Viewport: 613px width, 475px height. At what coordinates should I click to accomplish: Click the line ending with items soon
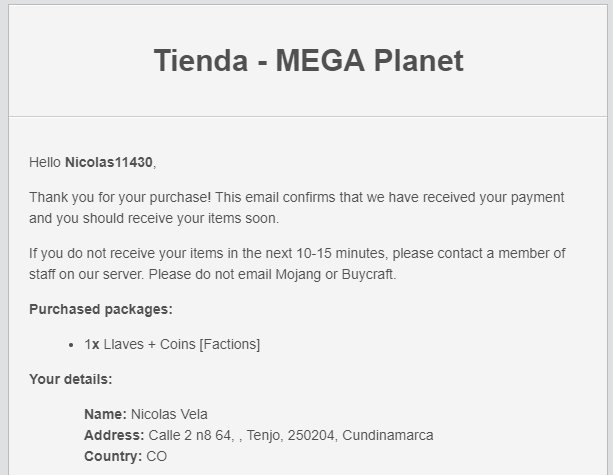[154, 218]
